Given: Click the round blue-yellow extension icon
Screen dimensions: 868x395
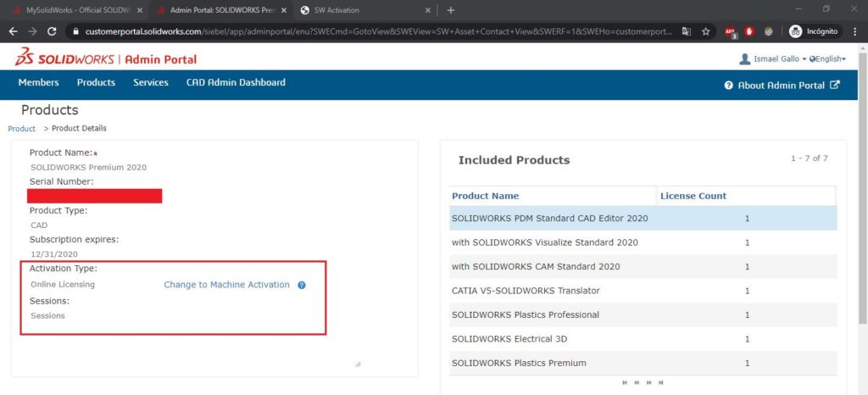Looking at the screenshot, I should point(768,31).
